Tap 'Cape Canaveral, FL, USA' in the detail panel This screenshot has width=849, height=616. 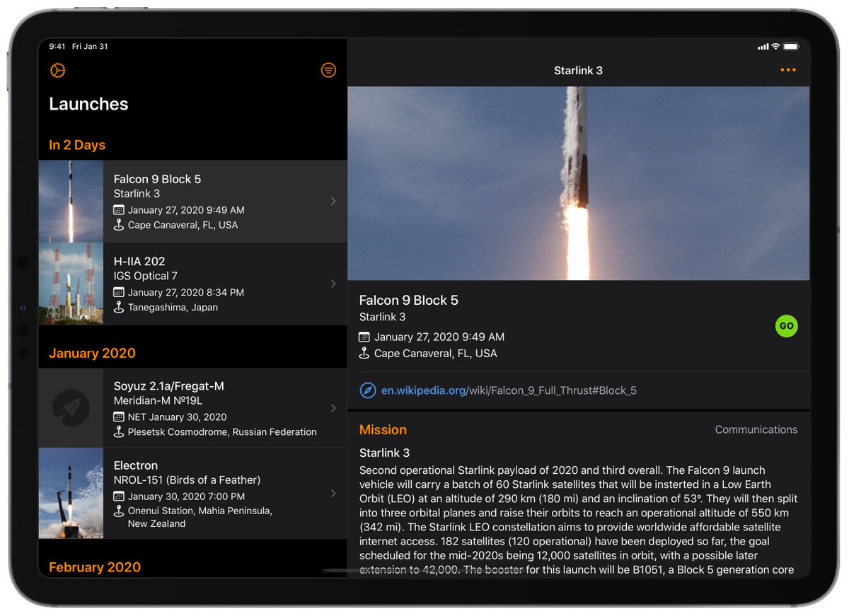click(x=436, y=353)
